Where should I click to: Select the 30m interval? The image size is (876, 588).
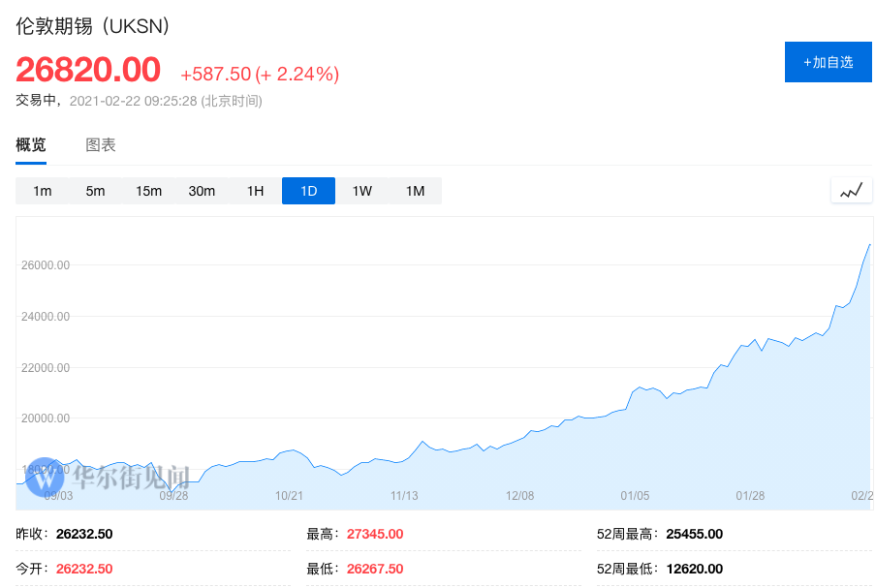click(202, 191)
